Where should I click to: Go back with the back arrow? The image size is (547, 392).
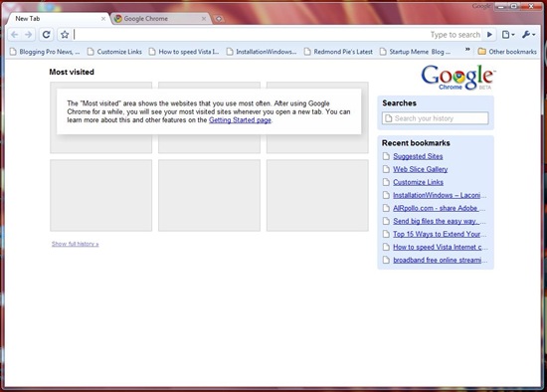point(15,35)
